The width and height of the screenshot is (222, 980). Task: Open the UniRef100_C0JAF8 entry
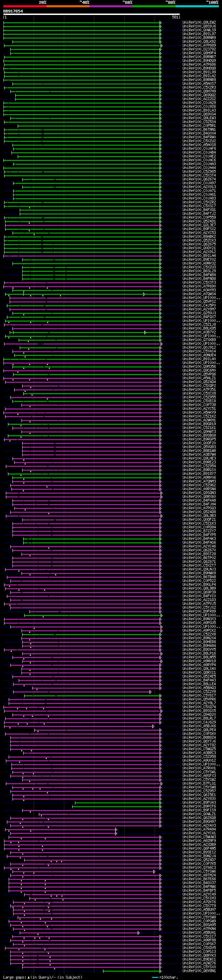[199, 149]
